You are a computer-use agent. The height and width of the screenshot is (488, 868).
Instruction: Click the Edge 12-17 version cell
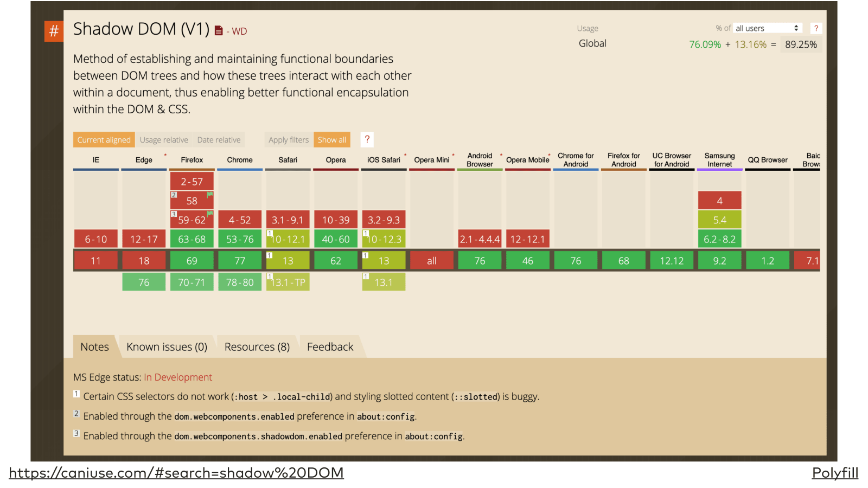pyautogui.click(x=144, y=239)
